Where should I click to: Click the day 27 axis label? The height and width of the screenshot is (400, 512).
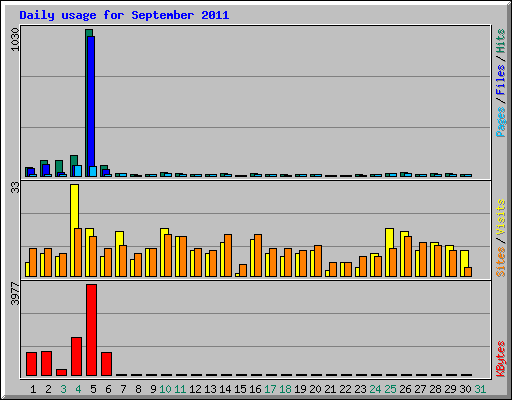(420, 389)
